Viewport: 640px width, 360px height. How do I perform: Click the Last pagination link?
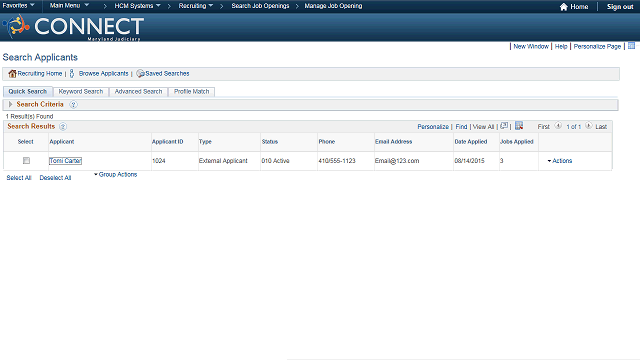(601, 127)
